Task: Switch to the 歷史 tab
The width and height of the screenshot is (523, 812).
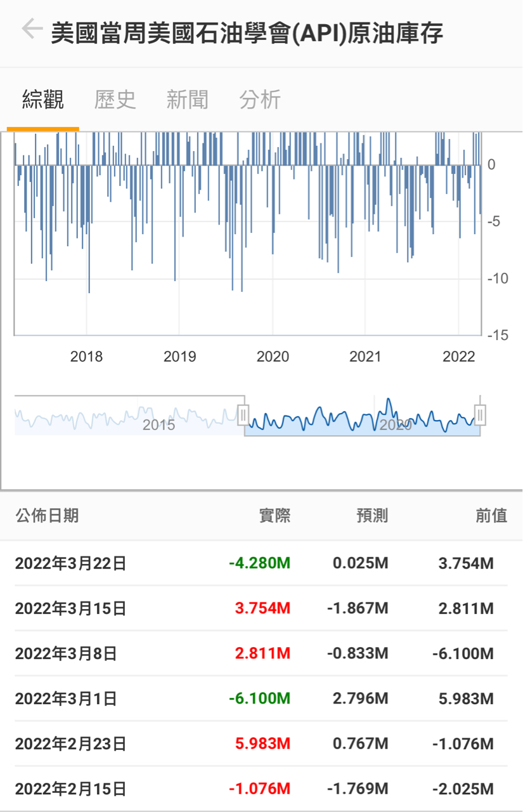Action: 115,100
